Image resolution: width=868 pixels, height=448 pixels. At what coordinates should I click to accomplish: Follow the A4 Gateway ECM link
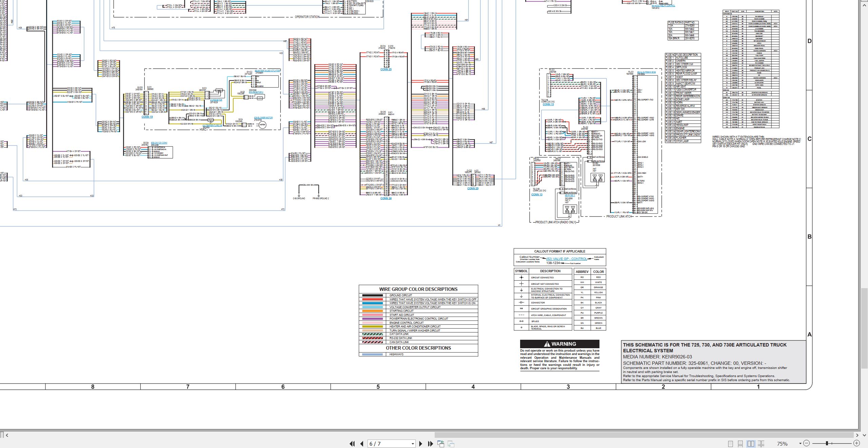647,72
